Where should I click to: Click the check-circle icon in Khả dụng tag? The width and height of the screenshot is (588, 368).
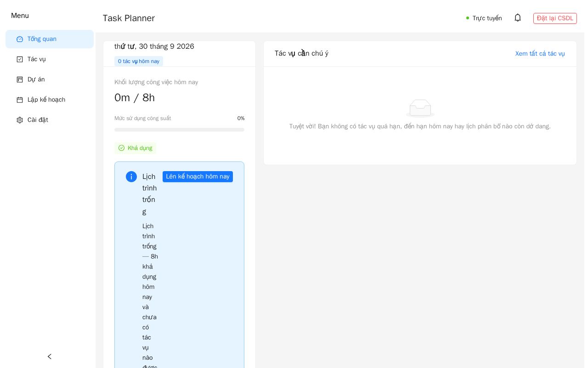click(121, 148)
